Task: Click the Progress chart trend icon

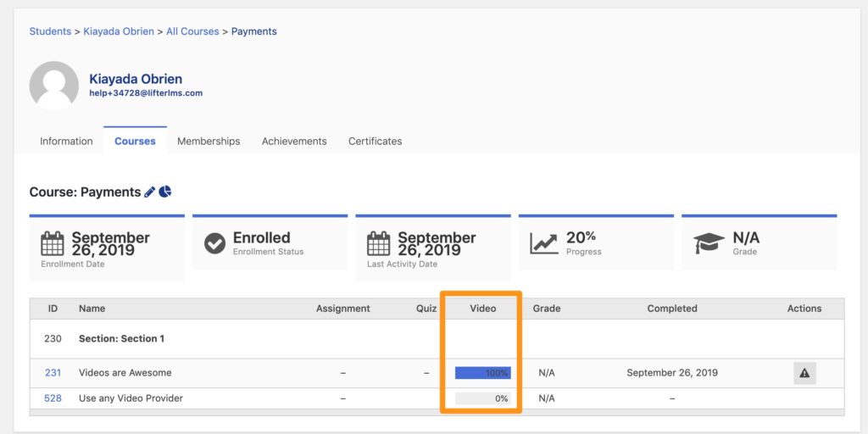Action: click(543, 243)
